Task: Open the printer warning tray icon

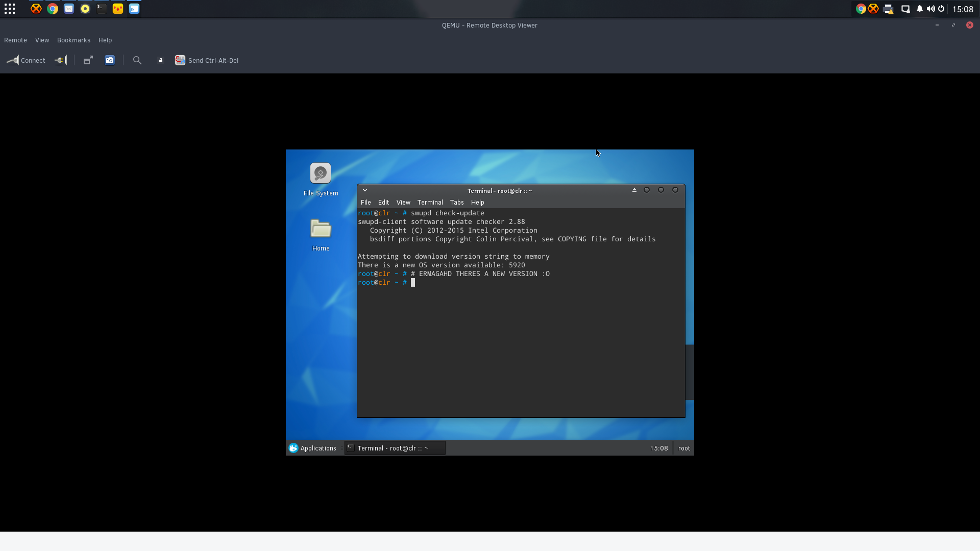Action: coord(889,9)
